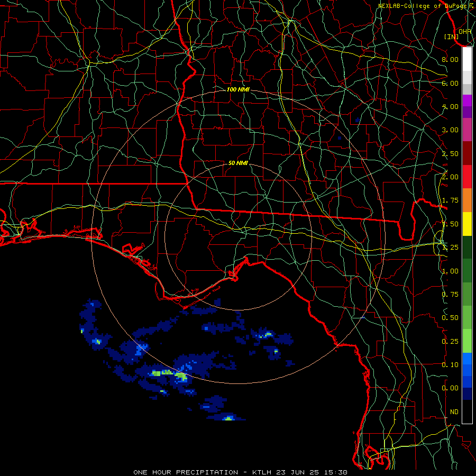Click the 50 NMI range ring label

tap(238, 163)
